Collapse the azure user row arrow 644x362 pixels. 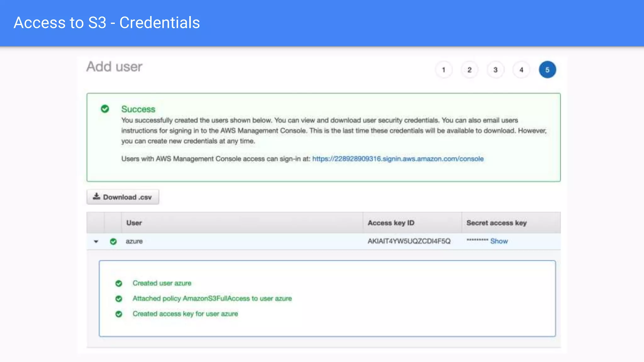pyautogui.click(x=96, y=241)
